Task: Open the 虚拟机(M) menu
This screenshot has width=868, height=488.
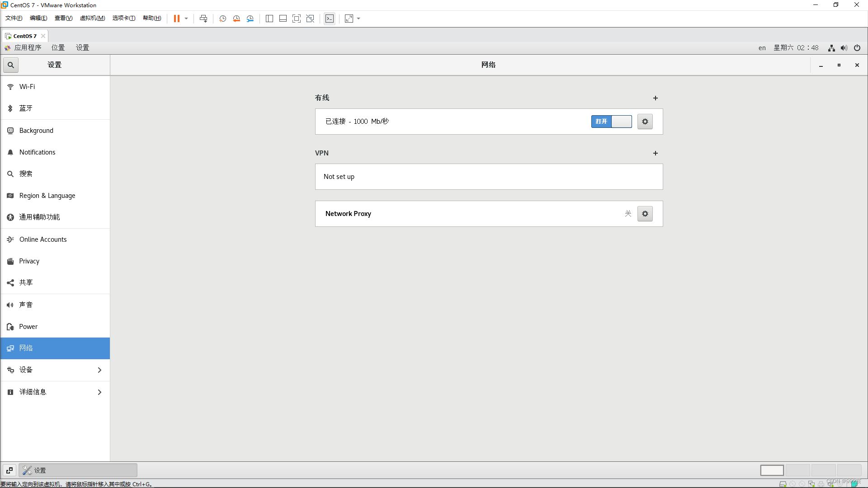Action: point(92,18)
